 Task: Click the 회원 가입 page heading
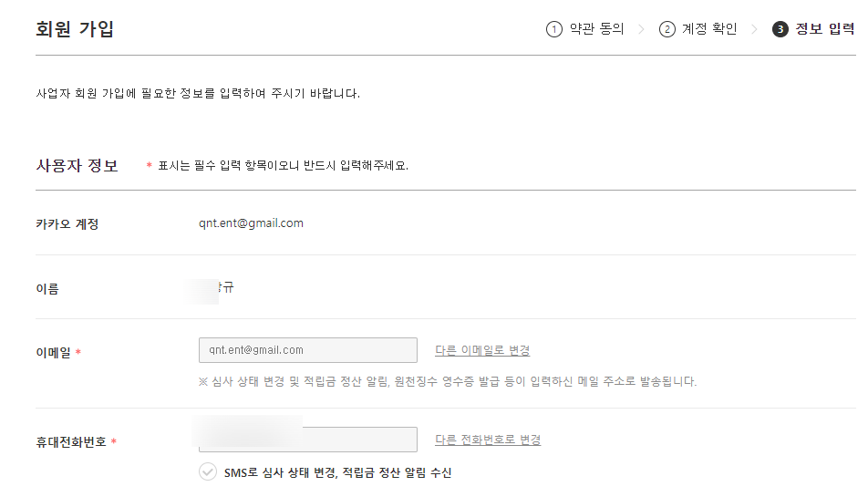click(x=75, y=29)
